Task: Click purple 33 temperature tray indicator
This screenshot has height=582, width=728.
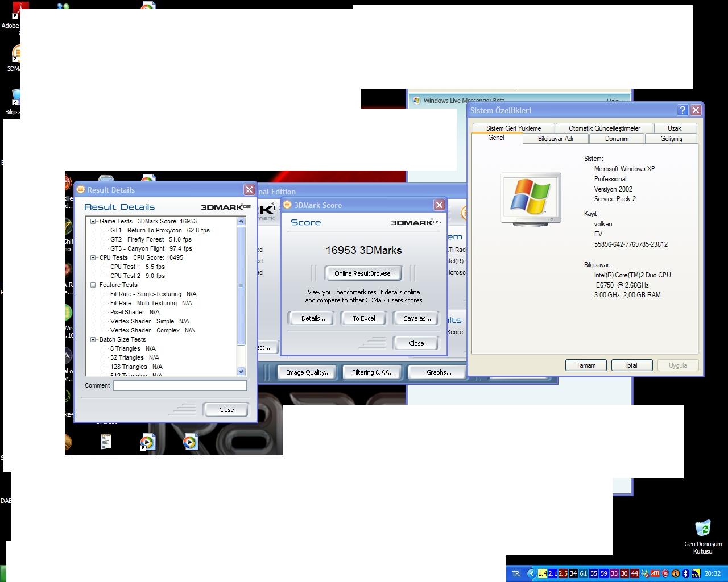Action: 614,573
